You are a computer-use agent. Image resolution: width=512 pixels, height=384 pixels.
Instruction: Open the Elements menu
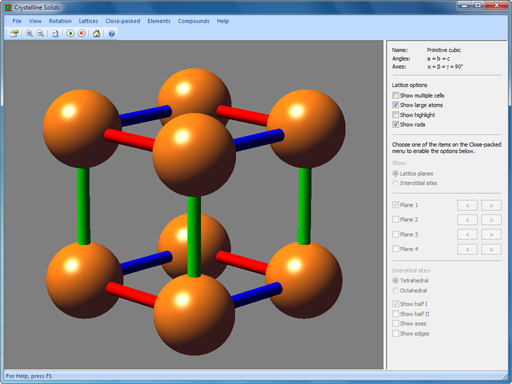tap(159, 21)
